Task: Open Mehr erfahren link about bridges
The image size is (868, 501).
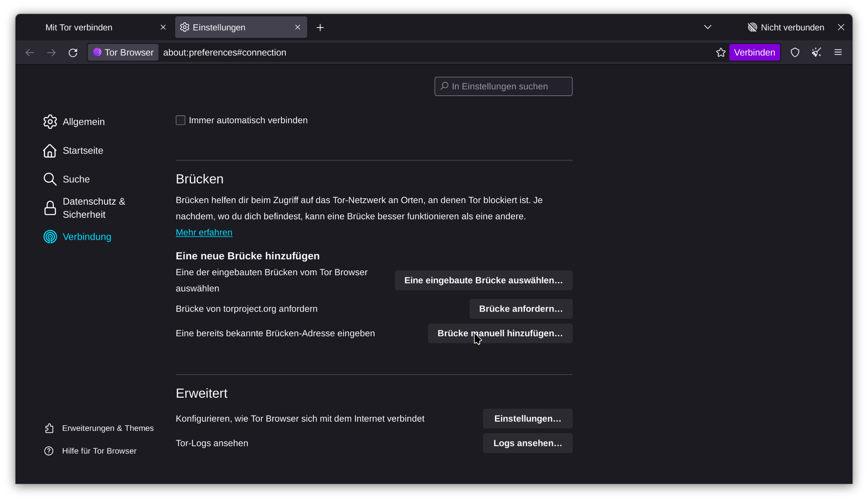Action: pos(204,232)
